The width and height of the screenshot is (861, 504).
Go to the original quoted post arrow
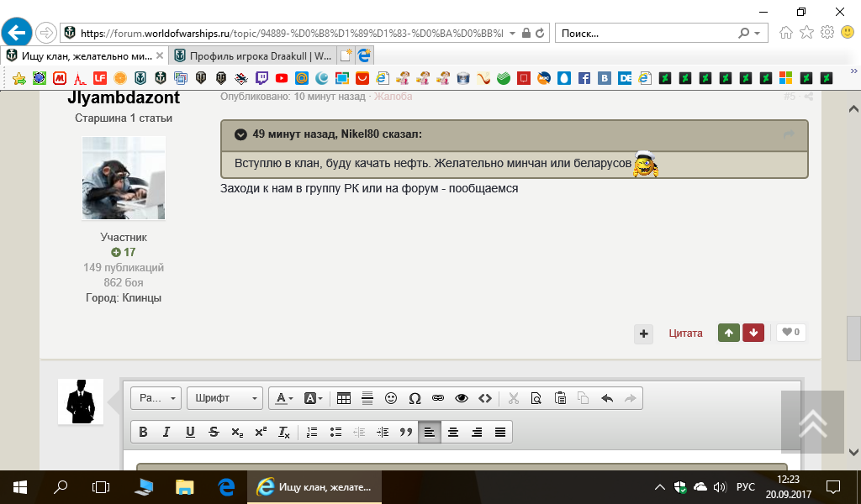(x=789, y=134)
